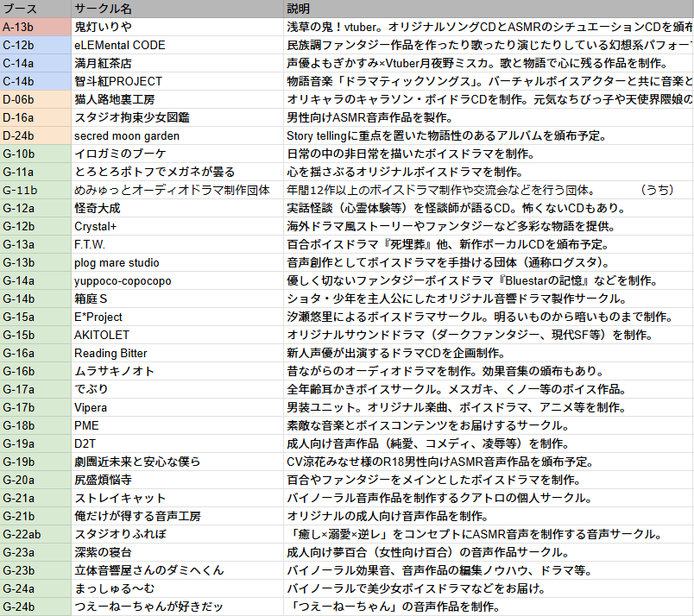Click booth cell A-13b
694x616 pixels.
(35, 27)
